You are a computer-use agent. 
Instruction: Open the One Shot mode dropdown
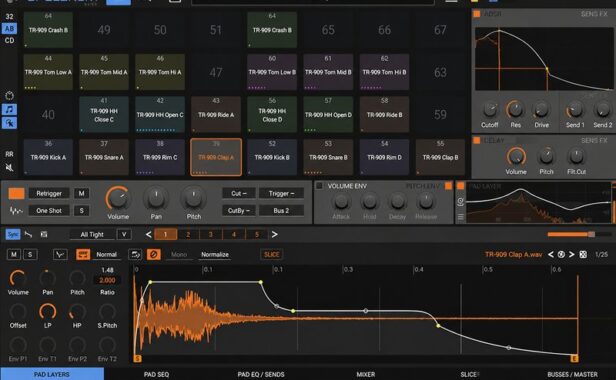pos(49,211)
